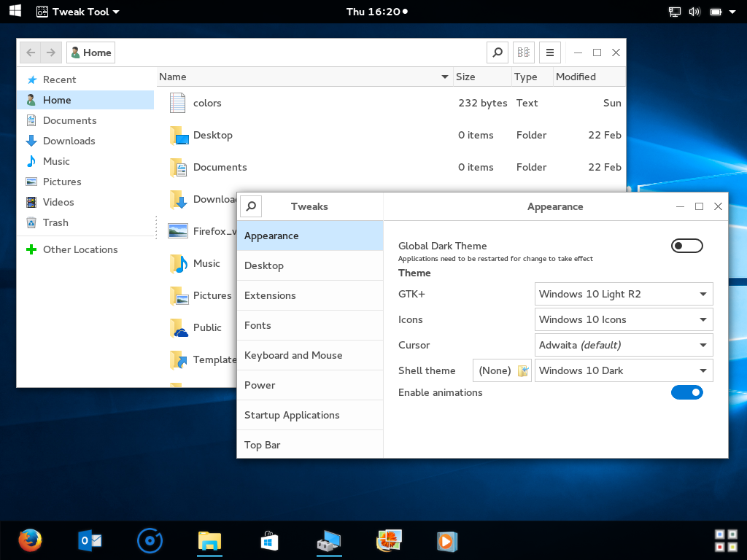
Task: Open Videos in Files sidebar
Action: (x=86, y=202)
